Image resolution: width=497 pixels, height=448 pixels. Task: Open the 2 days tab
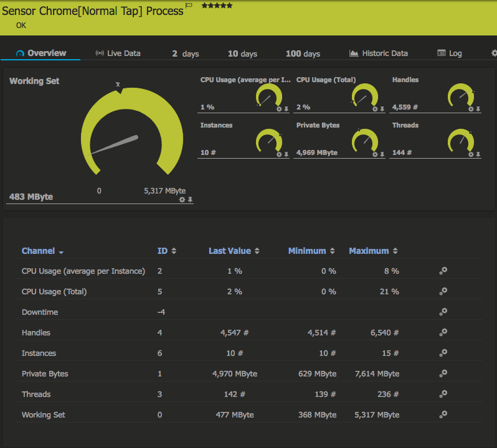pos(186,54)
